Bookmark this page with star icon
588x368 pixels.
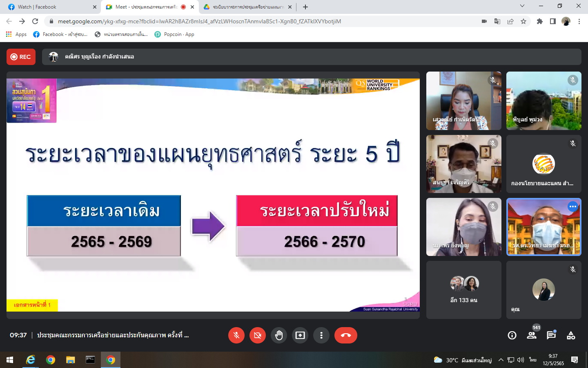(x=523, y=21)
